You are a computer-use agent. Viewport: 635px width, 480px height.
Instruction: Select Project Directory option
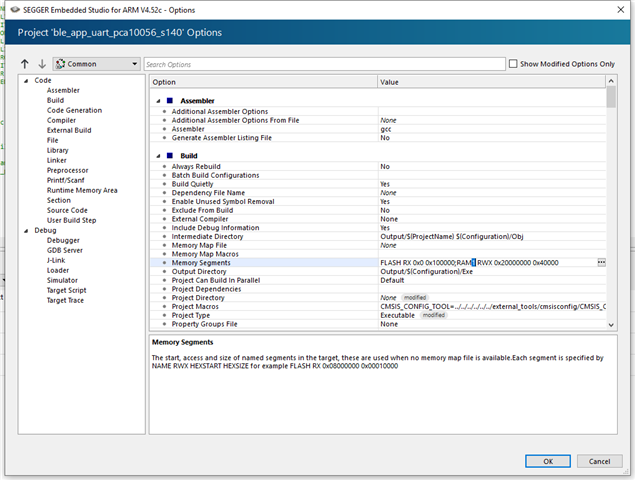[x=378, y=298]
